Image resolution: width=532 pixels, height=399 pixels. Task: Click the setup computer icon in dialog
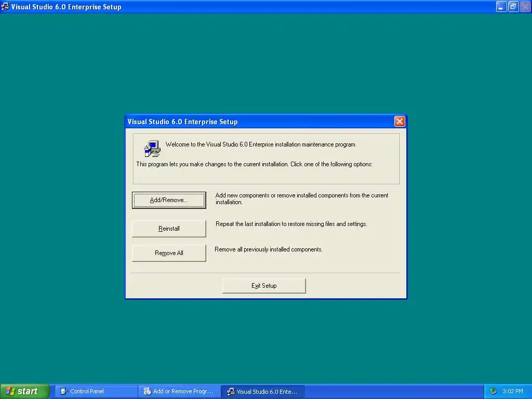click(152, 149)
